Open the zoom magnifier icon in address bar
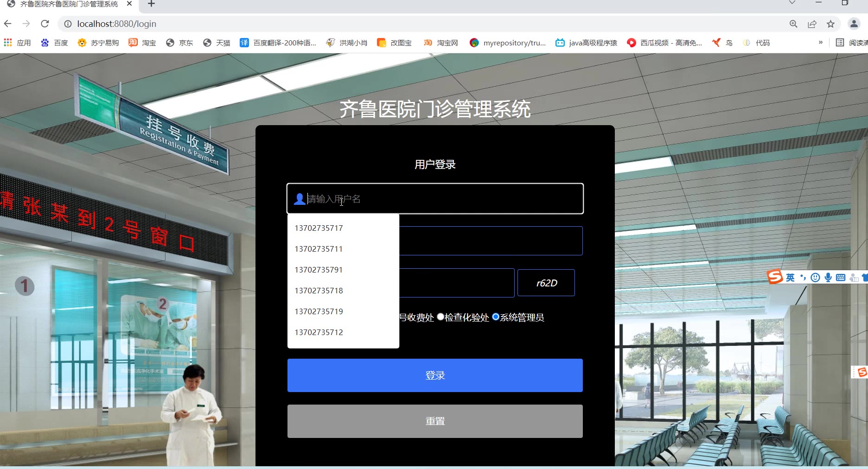 (793, 24)
